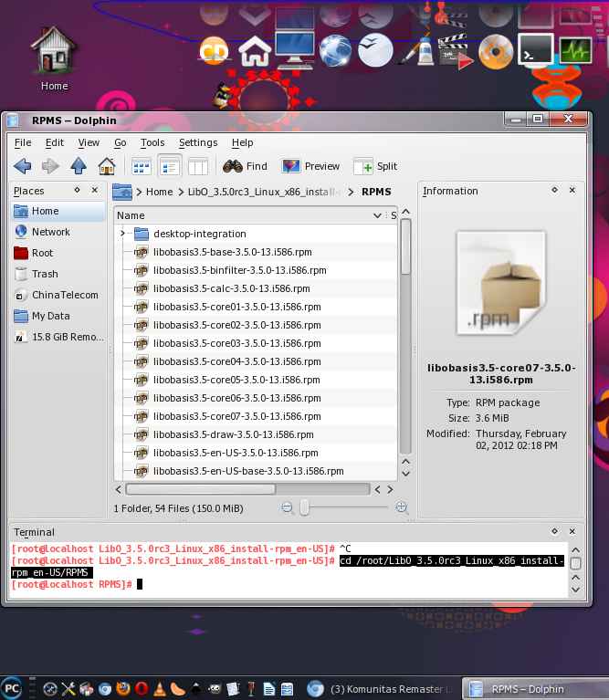Toggle Terminal panel float diamond
609x700 pixels.
(554, 531)
